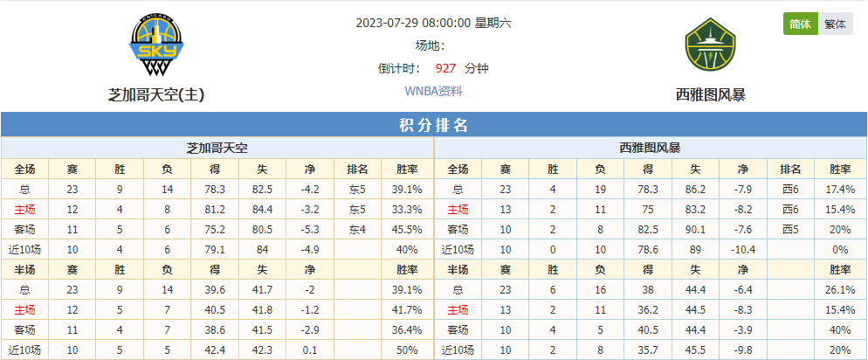Click Chicago's full-game 胜率 column header

point(407,170)
